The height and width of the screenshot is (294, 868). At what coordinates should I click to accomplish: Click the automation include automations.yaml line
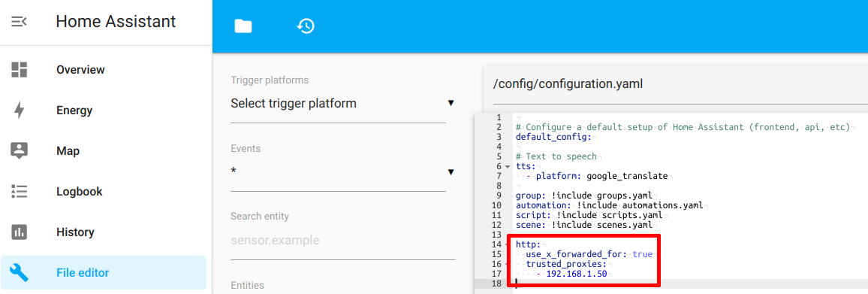pos(609,205)
